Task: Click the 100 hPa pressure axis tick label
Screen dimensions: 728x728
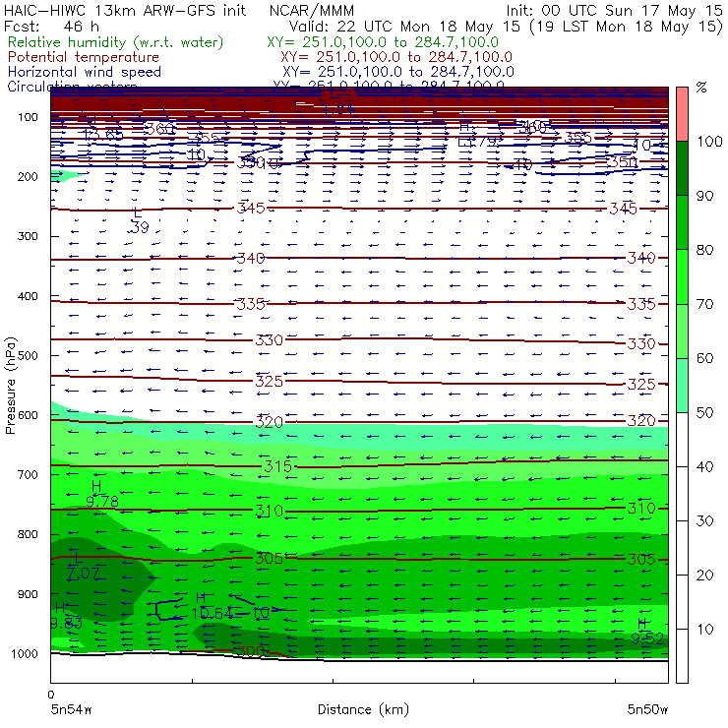Action: (28, 117)
